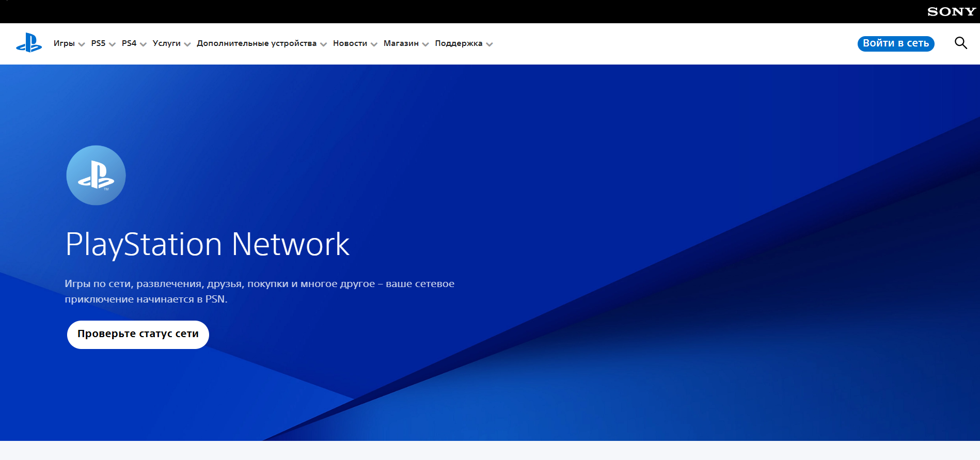Click the PlayStation Network heading
This screenshot has height=460, width=980.
[x=208, y=244]
